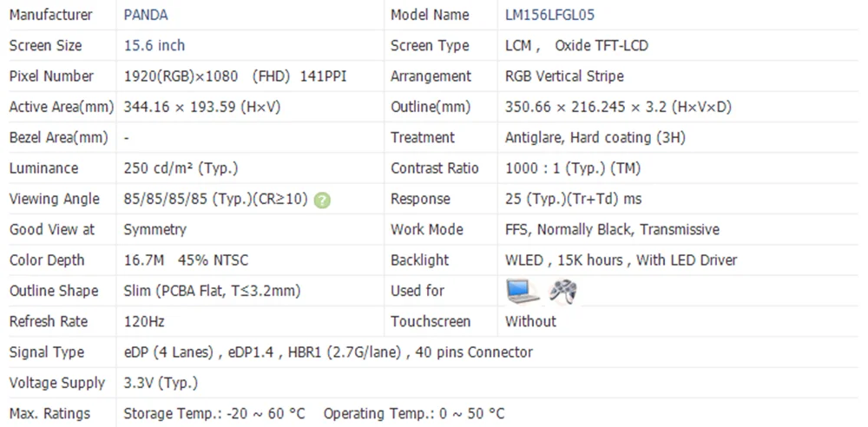Click the gamepad icon in Used for

563,292
